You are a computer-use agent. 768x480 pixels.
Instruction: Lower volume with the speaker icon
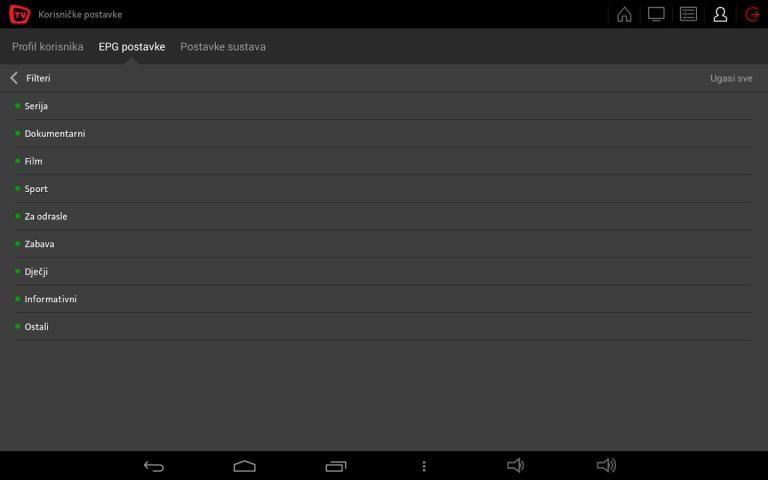point(515,465)
